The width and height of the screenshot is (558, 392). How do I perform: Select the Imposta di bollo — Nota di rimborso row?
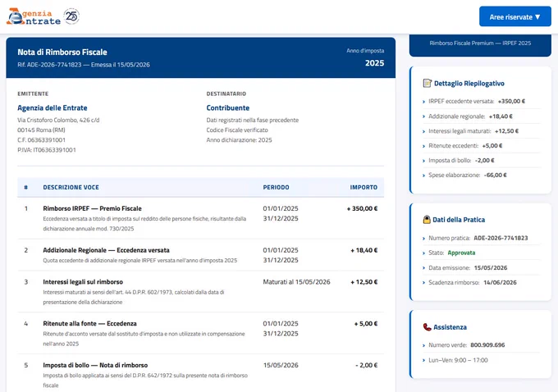201,375
